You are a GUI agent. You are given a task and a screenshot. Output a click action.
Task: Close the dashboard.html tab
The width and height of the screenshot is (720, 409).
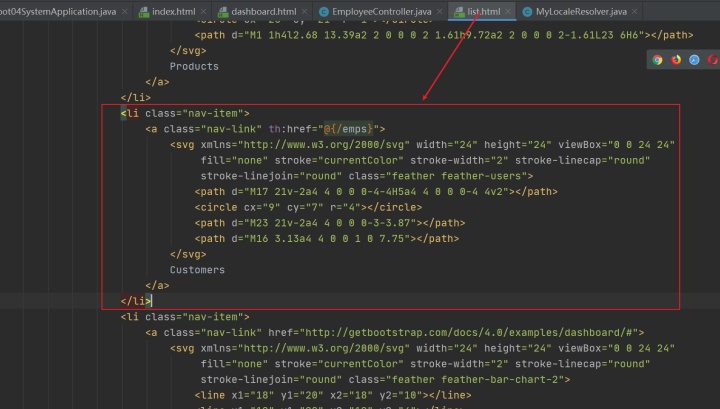pyautogui.click(x=304, y=11)
